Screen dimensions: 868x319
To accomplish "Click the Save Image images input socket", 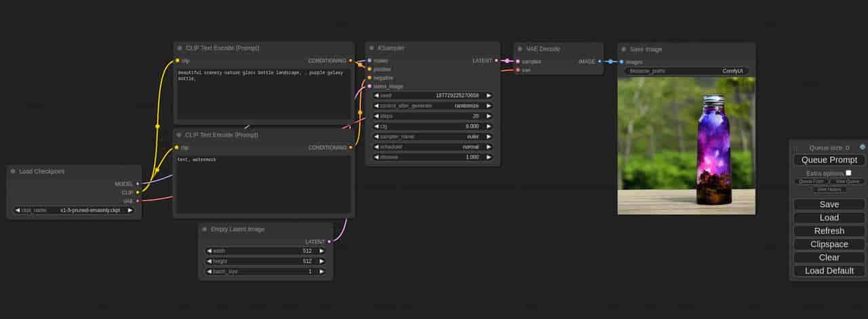I will [x=622, y=62].
